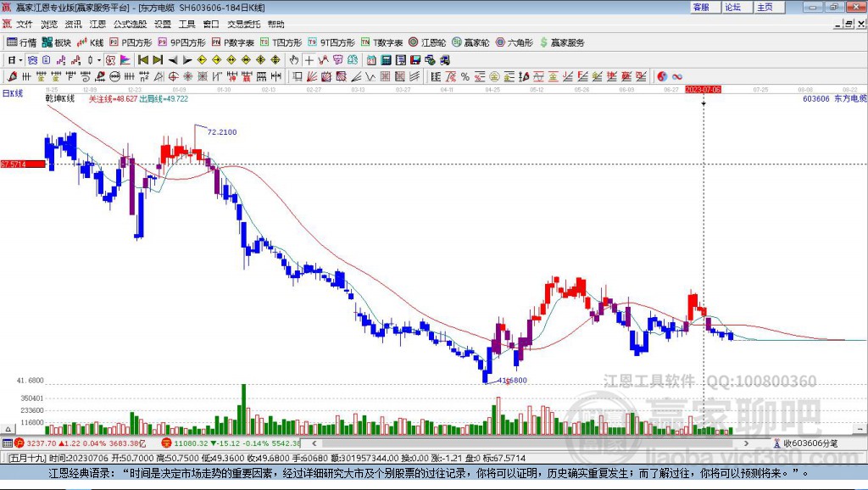Toggle the crosshair cursor tool
Screen dimensions: 868x490
[x=309, y=60]
